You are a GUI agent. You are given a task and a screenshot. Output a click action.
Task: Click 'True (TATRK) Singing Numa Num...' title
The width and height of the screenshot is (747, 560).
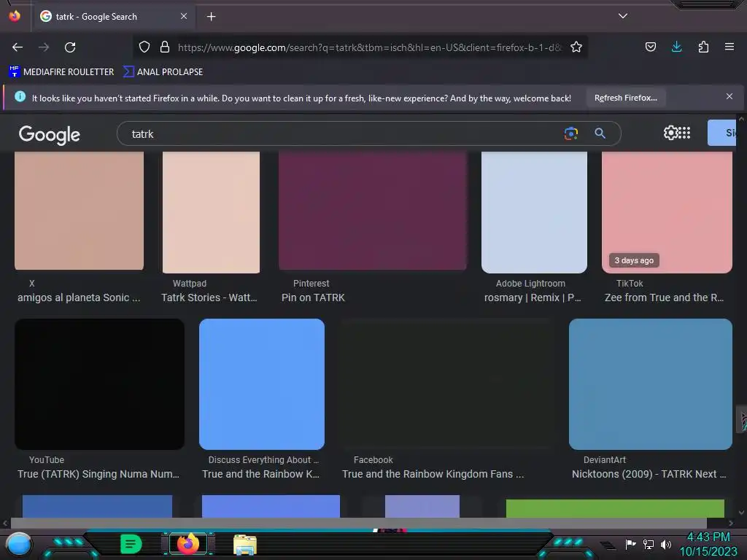98,474
